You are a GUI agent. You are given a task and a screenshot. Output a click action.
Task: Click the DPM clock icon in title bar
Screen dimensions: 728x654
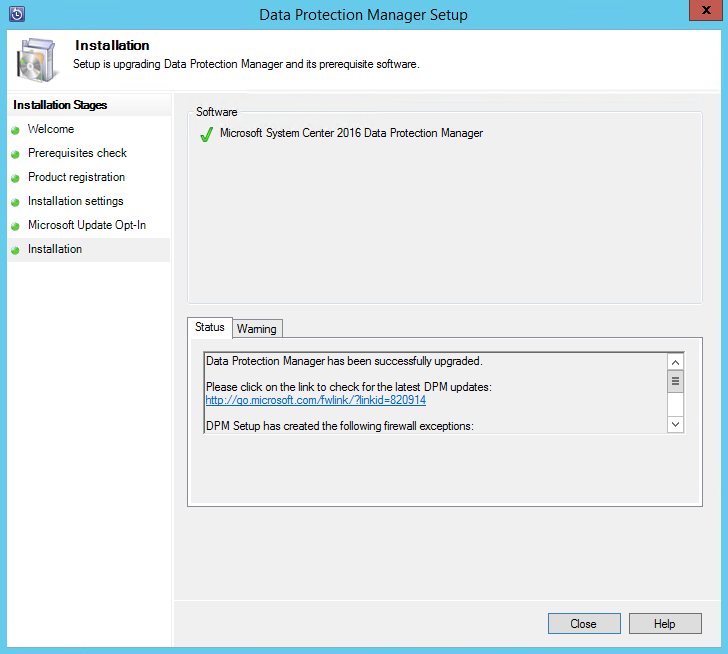[17, 14]
